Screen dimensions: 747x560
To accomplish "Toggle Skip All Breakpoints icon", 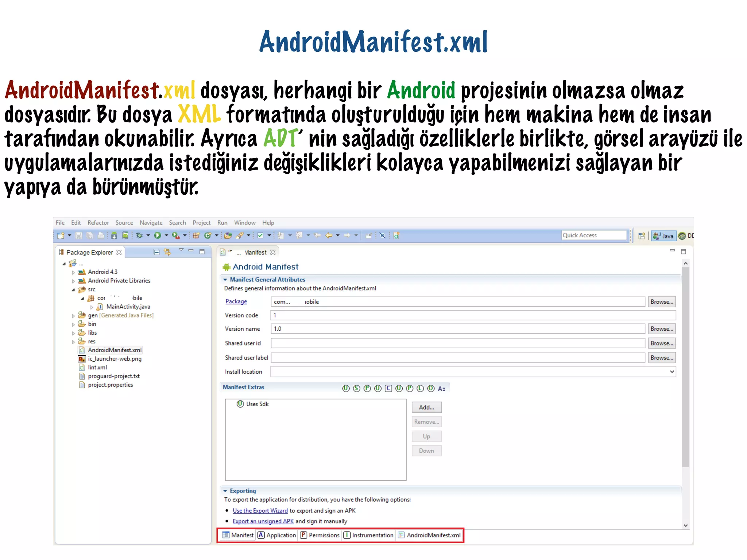I will click(x=383, y=236).
